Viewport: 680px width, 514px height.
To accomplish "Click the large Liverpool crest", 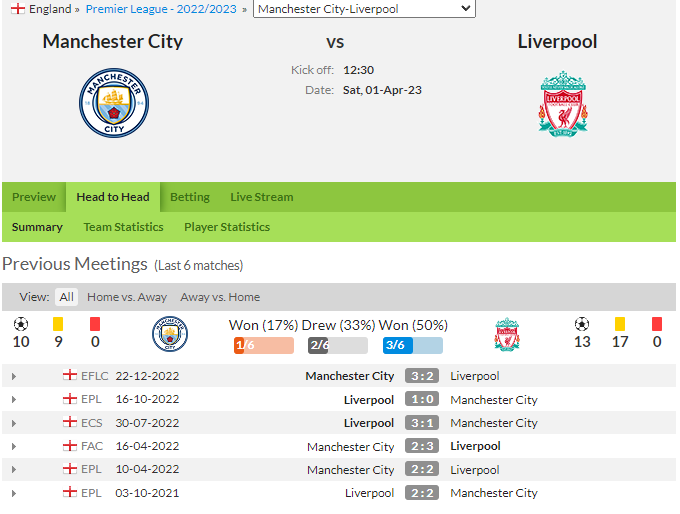I will coord(563,104).
